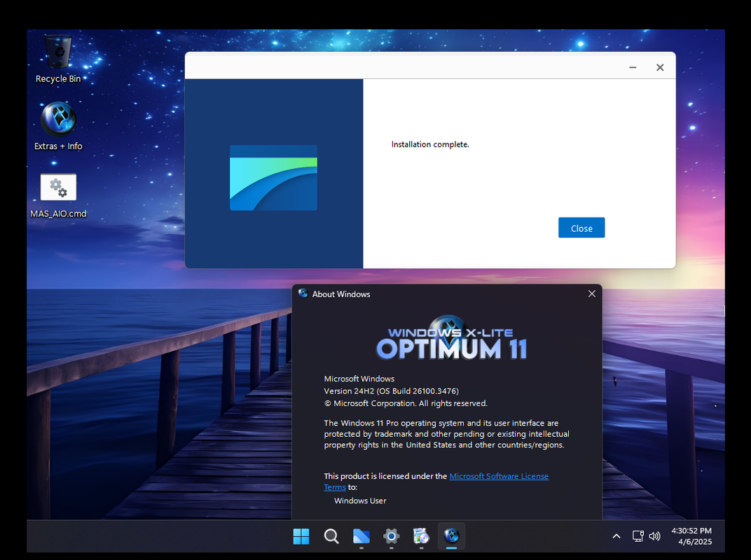751x560 pixels.
Task: Select the About Windows globe taskbar icon
Action: click(x=451, y=536)
